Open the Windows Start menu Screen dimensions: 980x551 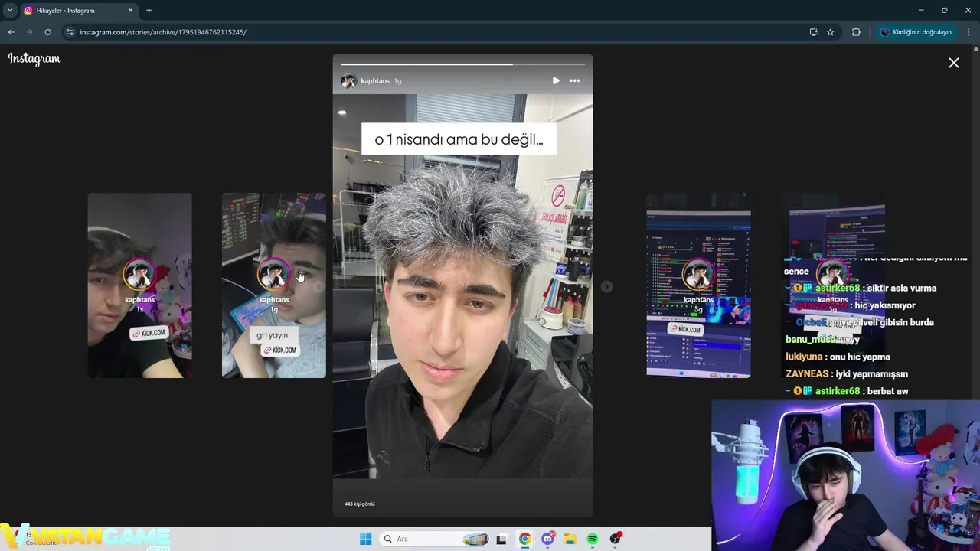[366, 539]
